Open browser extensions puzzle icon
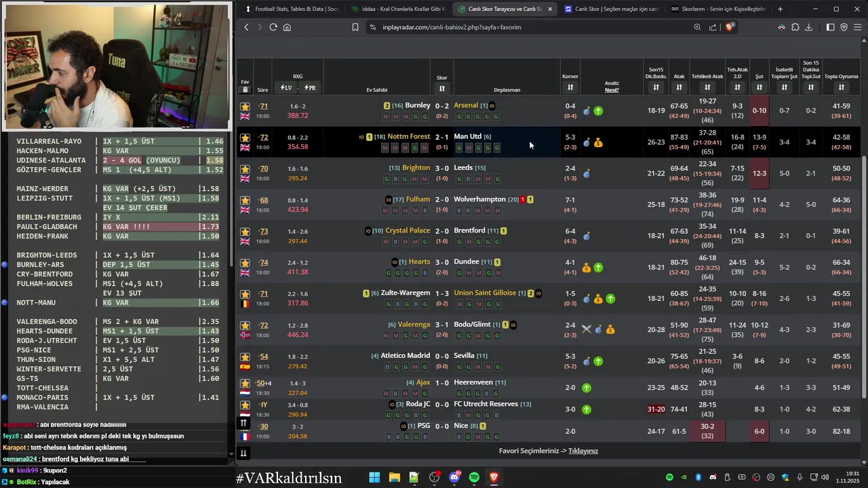Viewport: 868px width, 488px height. 795,27
